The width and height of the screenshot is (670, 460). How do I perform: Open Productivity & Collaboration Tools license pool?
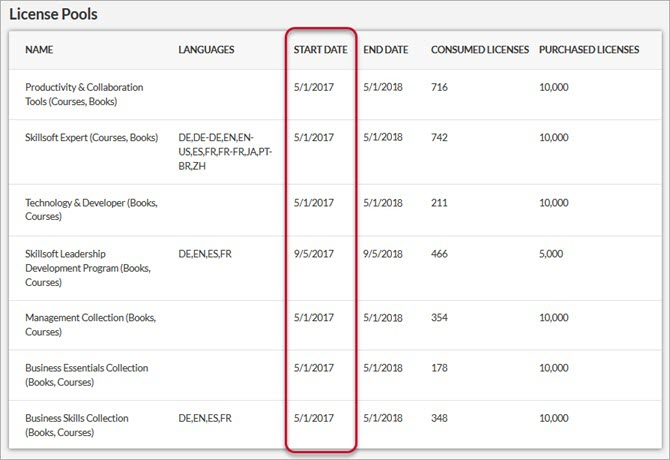pos(84,95)
